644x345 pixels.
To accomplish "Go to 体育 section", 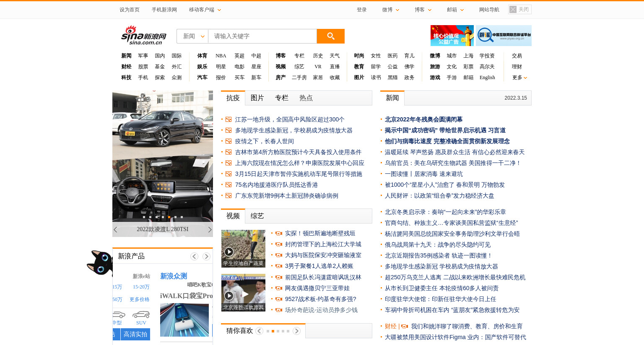I will coord(202,56).
